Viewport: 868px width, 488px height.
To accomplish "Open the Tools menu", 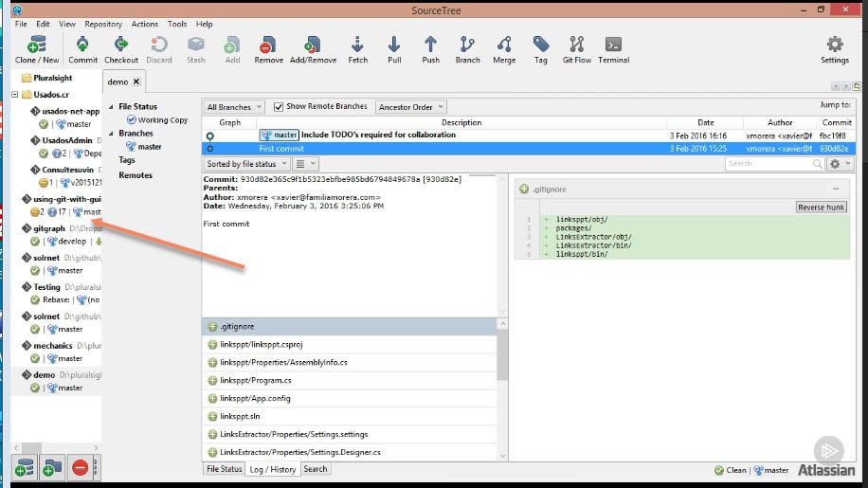I will tap(177, 24).
